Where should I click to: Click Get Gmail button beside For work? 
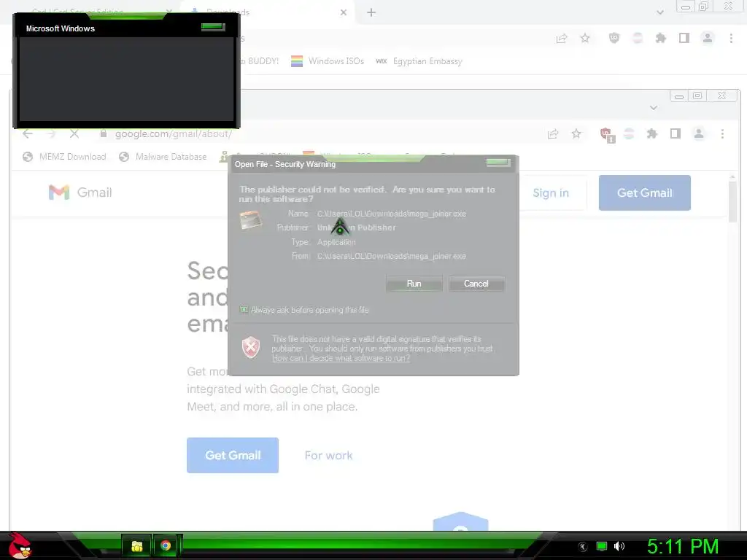click(x=233, y=455)
